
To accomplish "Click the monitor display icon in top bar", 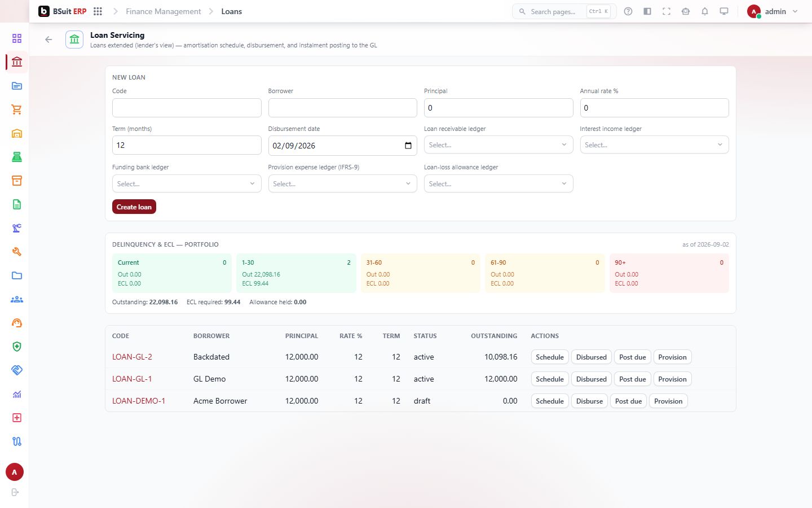I will pyautogui.click(x=724, y=11).
